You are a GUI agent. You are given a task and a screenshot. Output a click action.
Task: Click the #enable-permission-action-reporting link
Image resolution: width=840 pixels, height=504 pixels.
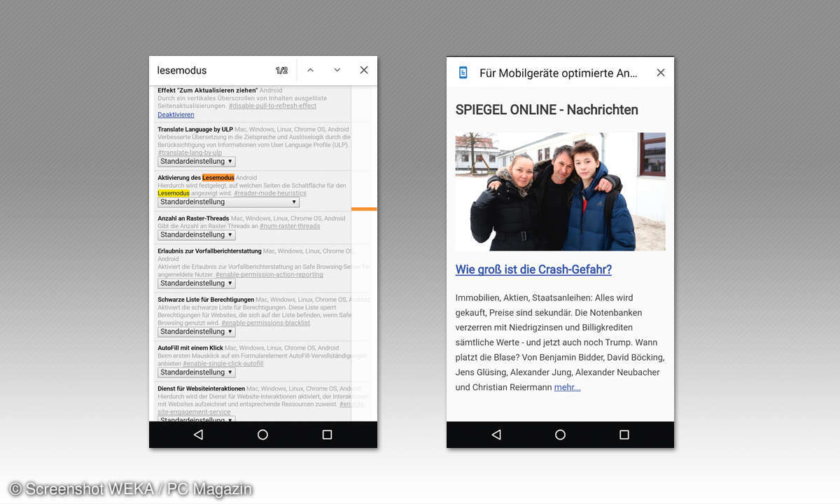[269, 274]
